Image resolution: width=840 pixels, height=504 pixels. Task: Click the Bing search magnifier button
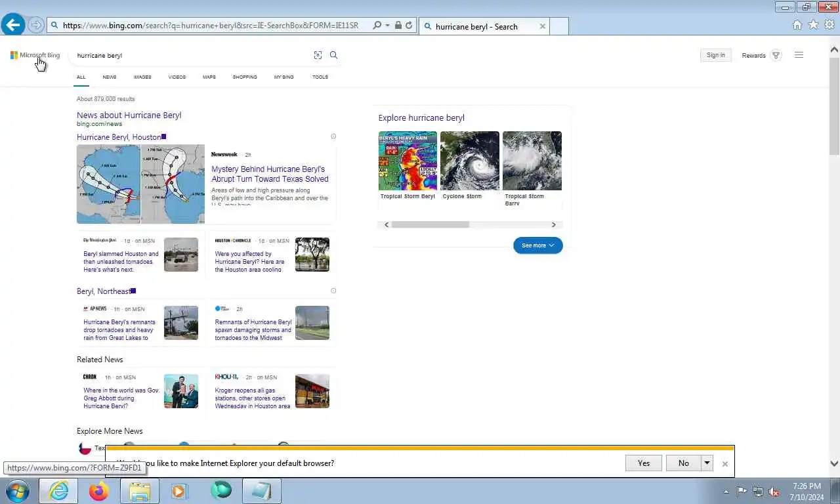coord(333,55)
